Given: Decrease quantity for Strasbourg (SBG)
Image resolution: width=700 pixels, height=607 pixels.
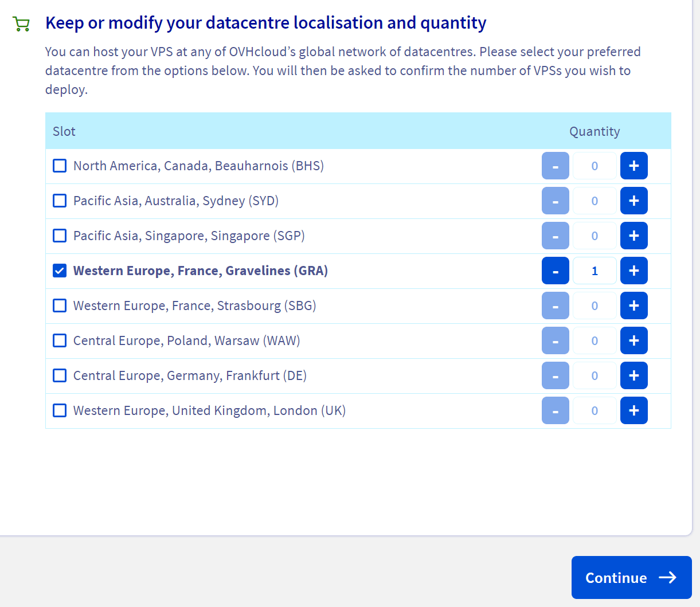Looking at the screenshot, I should click(556, 306).
